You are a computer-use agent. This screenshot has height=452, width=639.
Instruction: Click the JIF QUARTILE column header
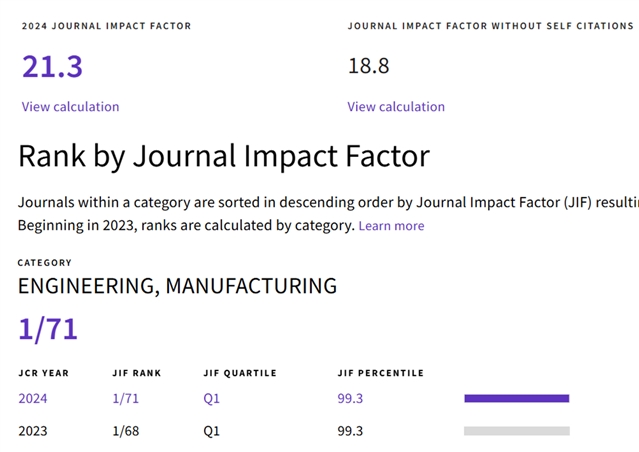[x=240, y=373]
